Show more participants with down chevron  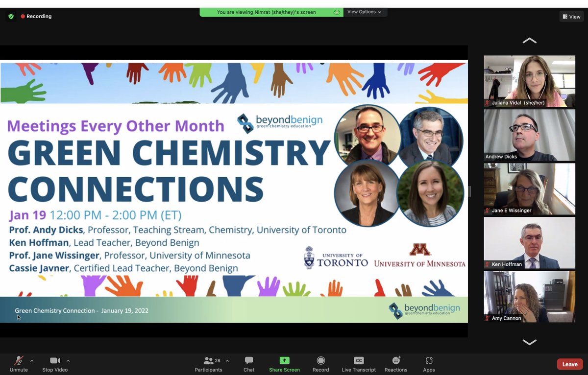529,342
